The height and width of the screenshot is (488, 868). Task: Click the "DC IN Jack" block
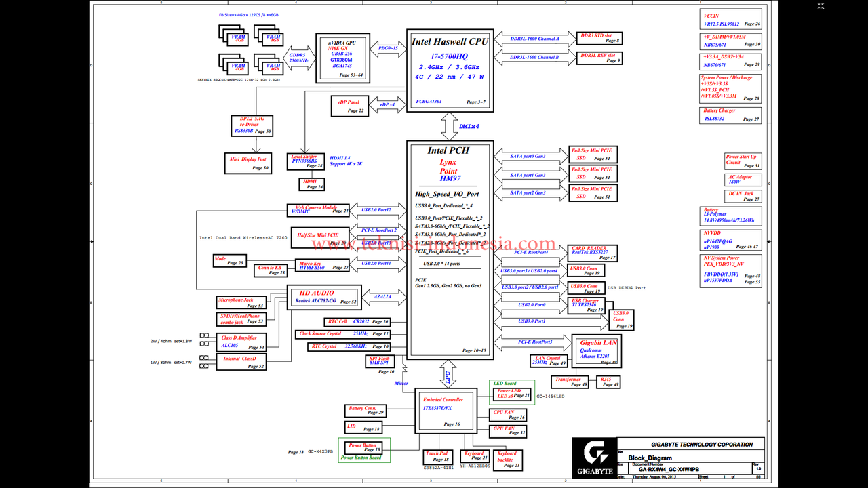(x=743, y=197)
